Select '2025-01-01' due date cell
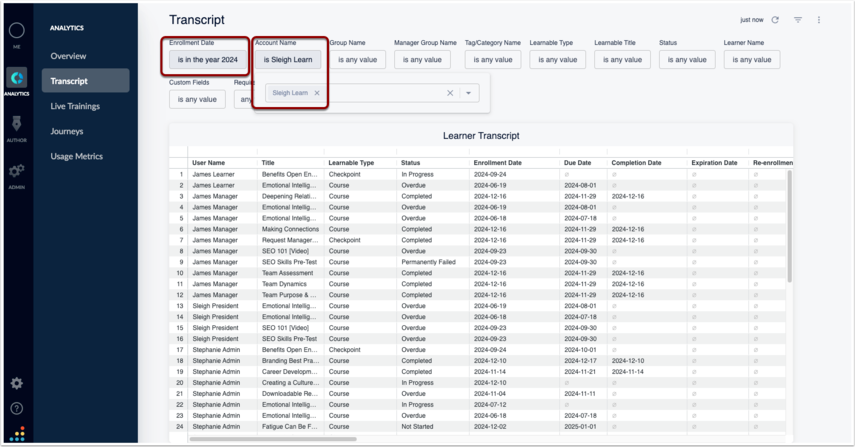The width and height of the screenshot is (855, 447). point(580,427)
